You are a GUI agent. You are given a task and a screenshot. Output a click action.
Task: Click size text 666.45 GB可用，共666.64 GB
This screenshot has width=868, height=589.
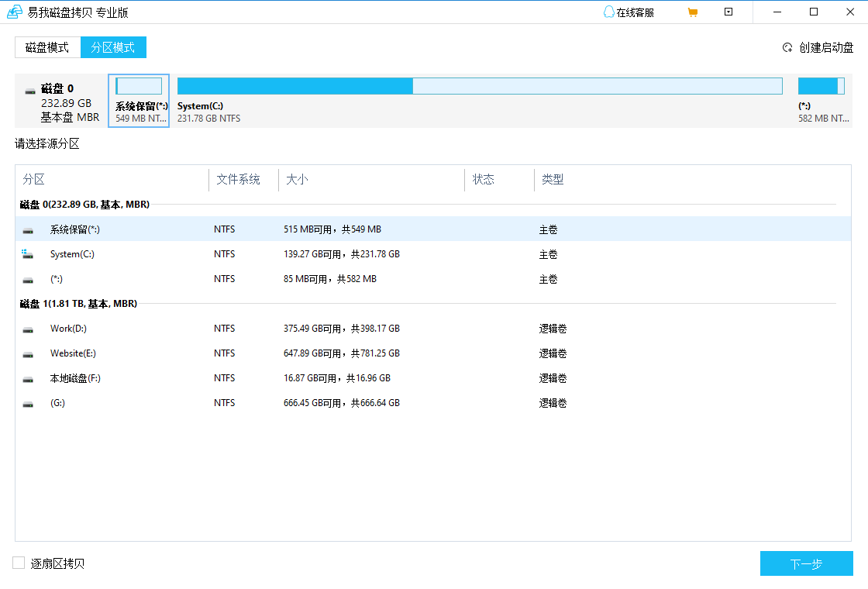(342, 403)
